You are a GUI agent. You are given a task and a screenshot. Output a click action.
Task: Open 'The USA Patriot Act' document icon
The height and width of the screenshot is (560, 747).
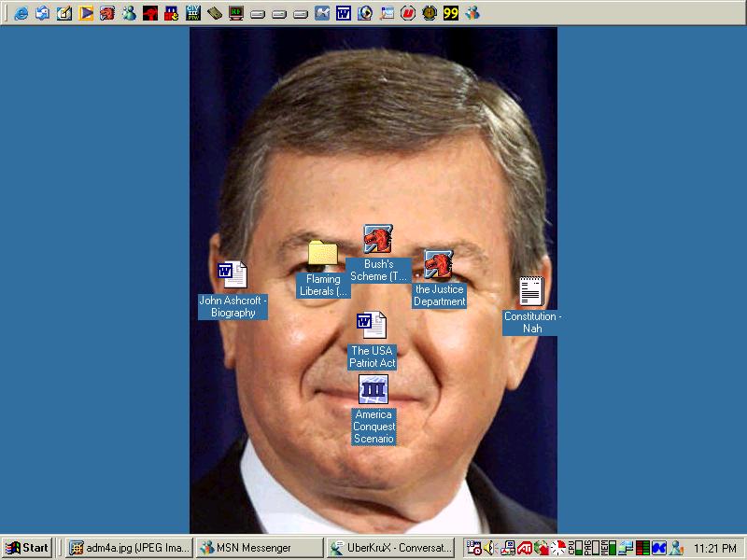372,325
